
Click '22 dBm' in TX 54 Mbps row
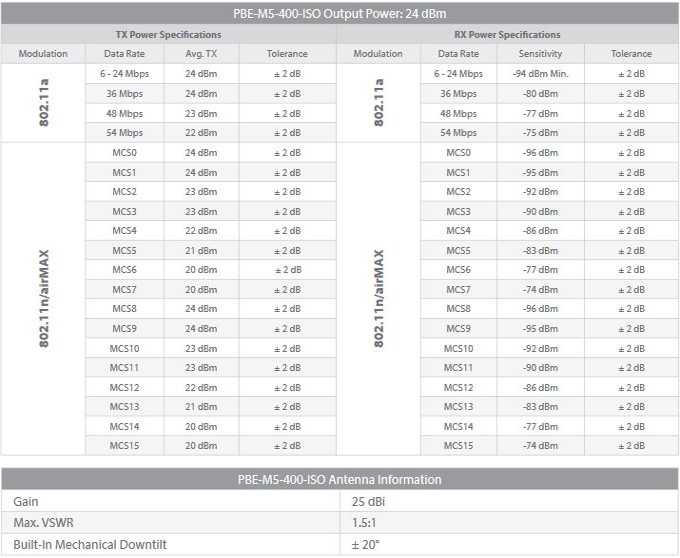pyautogui.click(x=201, y=133)
